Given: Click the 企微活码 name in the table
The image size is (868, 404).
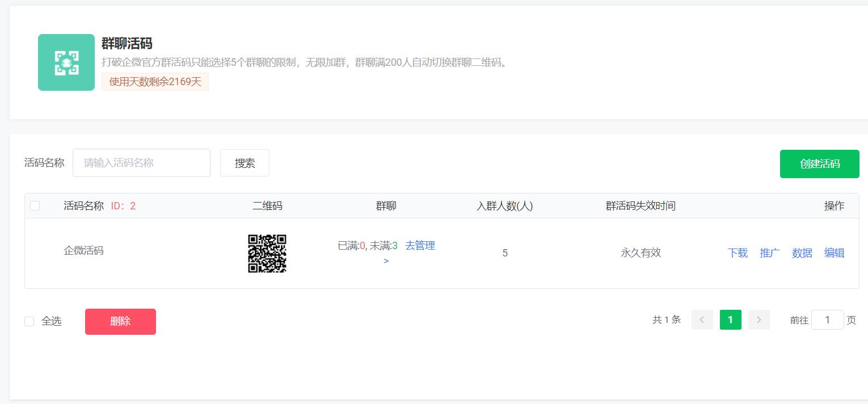Looking at the screenshot, I should (x=83, y=250).
